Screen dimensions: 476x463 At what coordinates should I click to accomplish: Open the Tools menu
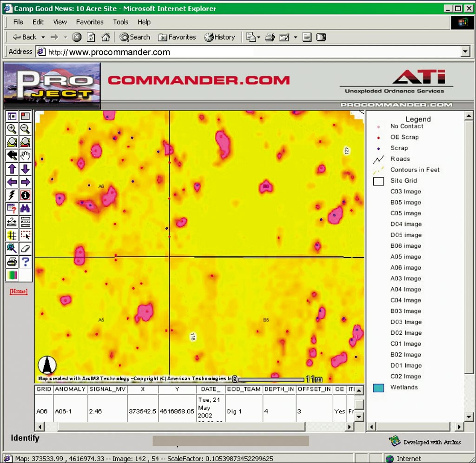tap(120, 22)
